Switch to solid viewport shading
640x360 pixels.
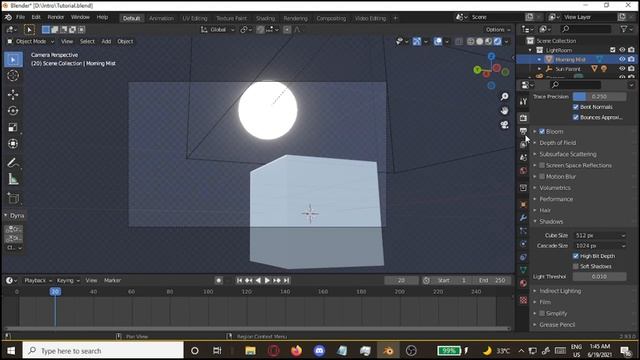(480, 41)
